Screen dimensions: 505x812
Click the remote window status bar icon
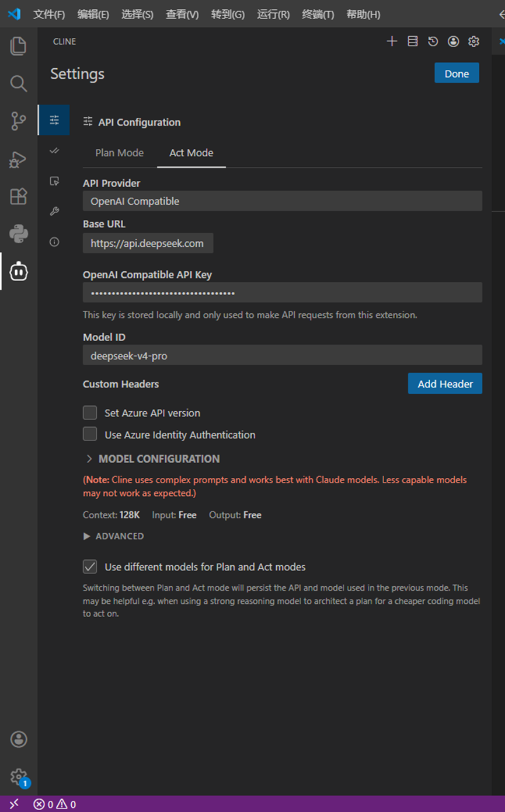14,804
